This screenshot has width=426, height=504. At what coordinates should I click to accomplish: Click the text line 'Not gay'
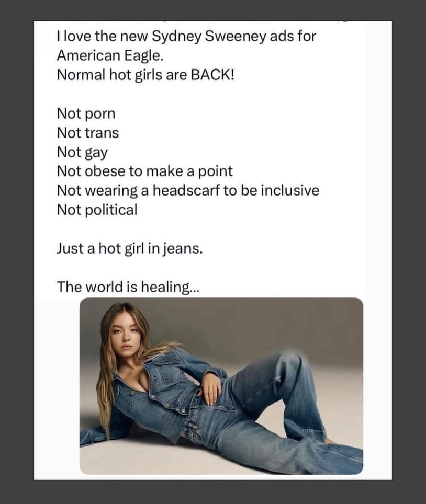[82, 152]
